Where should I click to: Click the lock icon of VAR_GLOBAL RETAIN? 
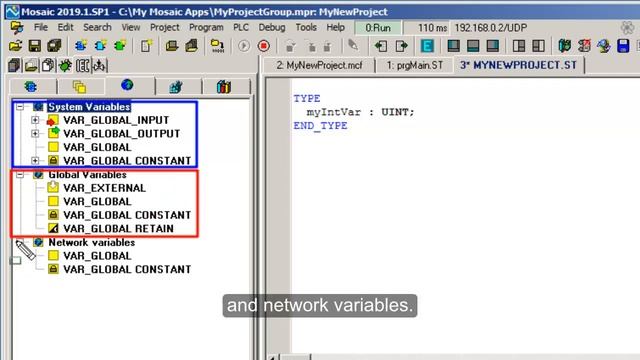coord(53,228)
